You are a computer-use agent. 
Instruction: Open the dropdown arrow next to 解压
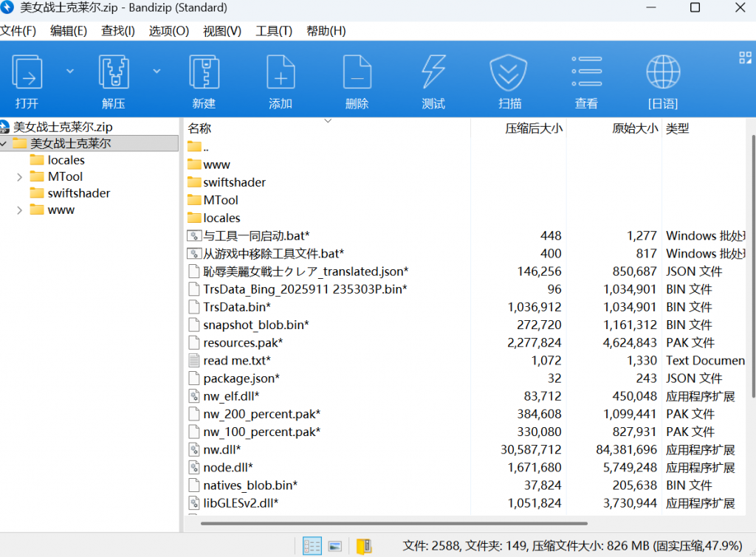[x=157, y=71]
